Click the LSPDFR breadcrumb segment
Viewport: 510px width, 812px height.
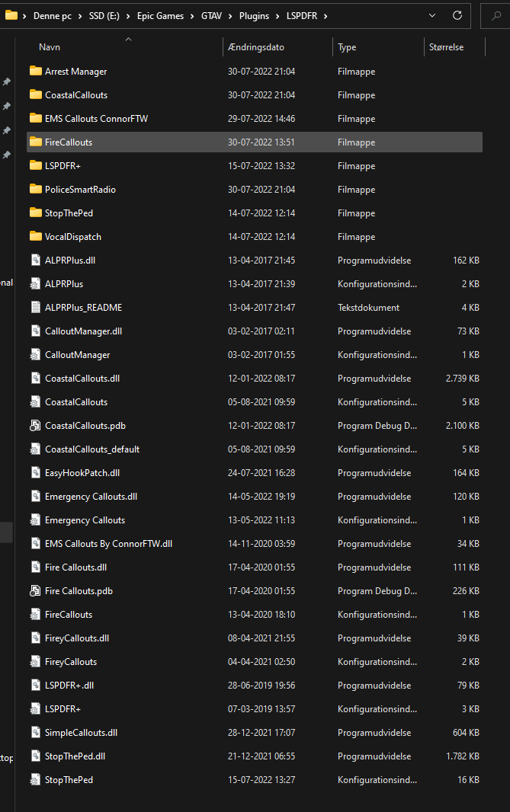302,16
